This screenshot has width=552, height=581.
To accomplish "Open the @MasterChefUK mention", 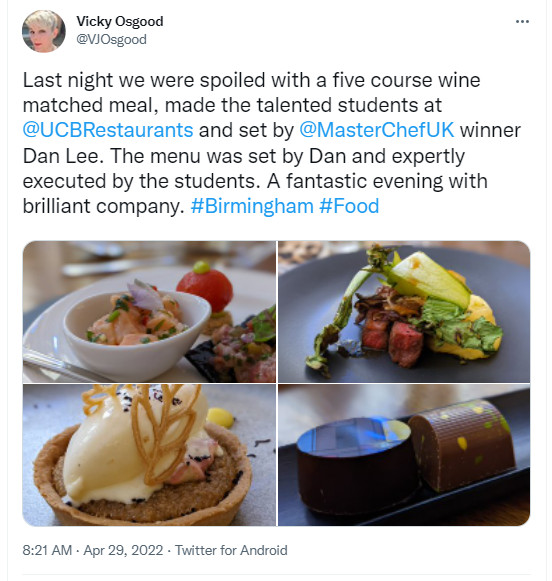I will tap(376, 130).
